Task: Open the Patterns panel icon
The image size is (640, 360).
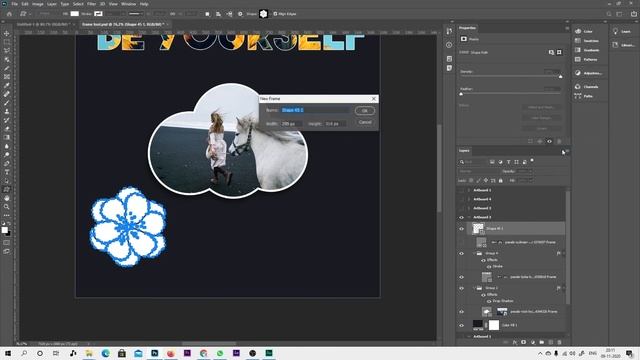Action: 578,59
